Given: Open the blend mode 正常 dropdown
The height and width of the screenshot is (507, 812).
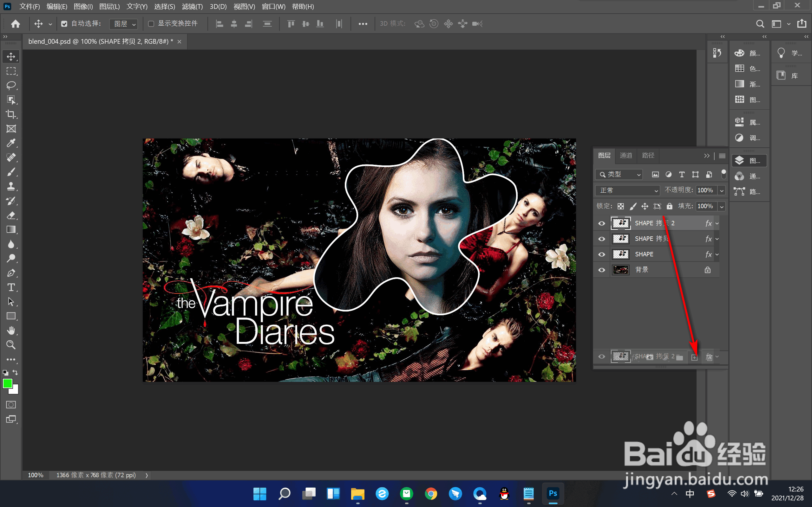Looking at the screenshot, I should tap(627, 190).
